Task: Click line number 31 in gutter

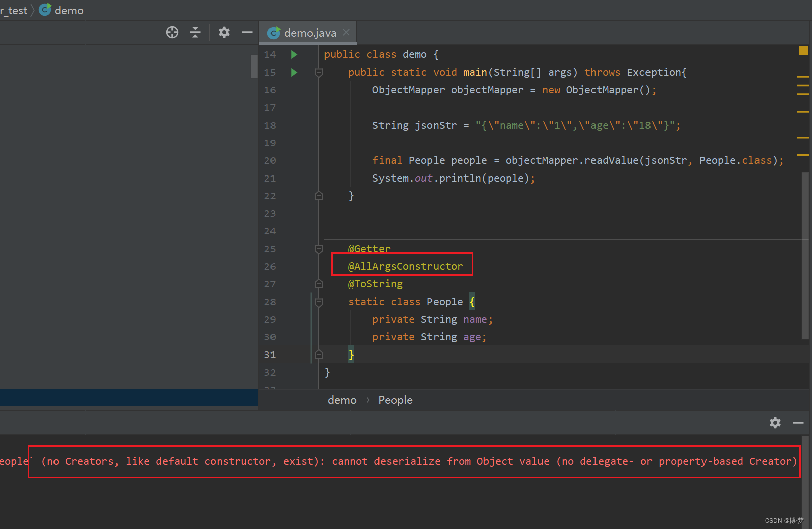Action: click(x=270, y=355)
